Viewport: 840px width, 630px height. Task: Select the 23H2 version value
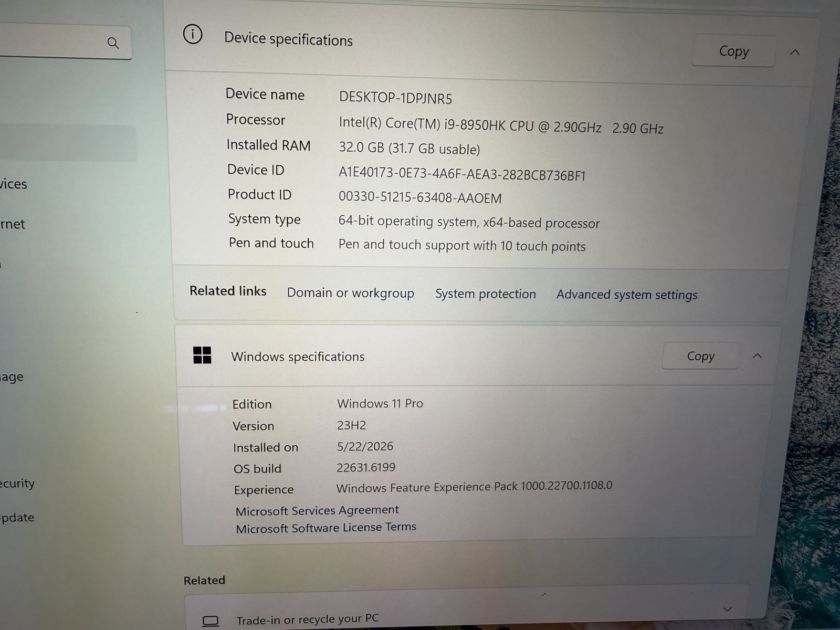[x=351, y=425]
